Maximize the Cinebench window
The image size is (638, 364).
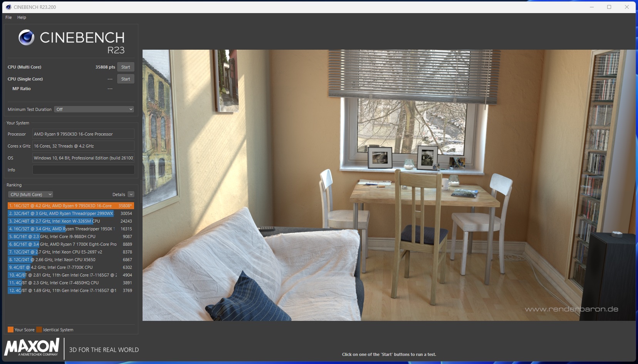tap(609, 7)
